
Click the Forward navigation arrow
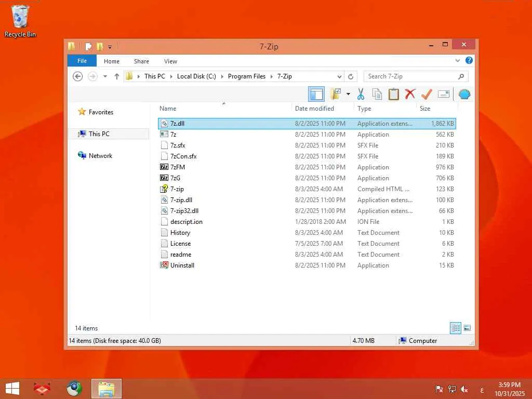(92, 76)
